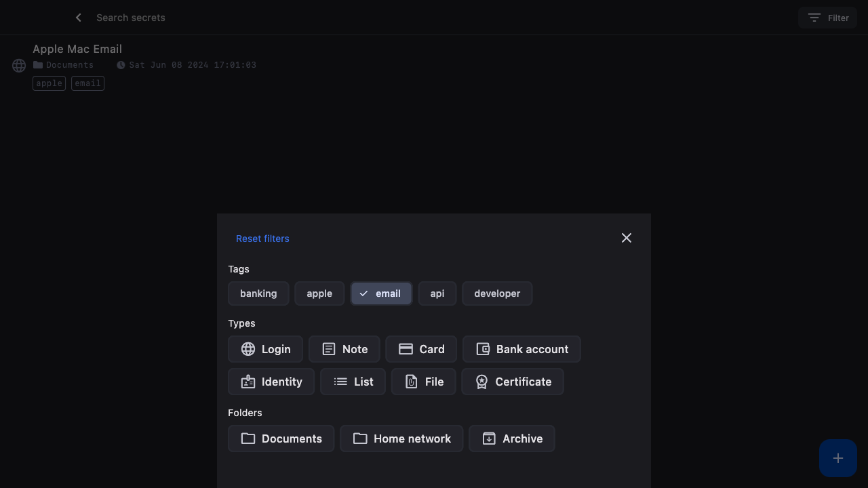Filter by List type

click(353, 382)
